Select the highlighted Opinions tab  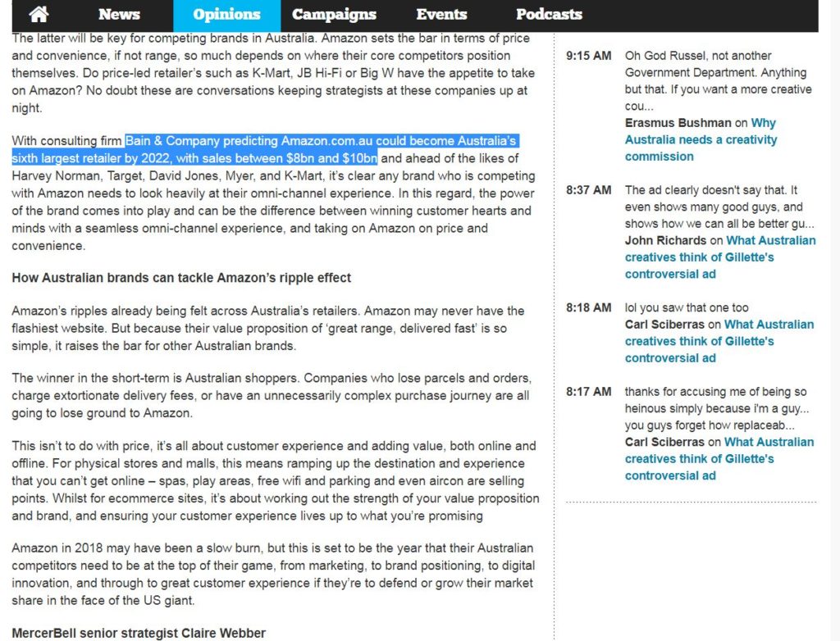pyautogui.click(x=226, y=14)
